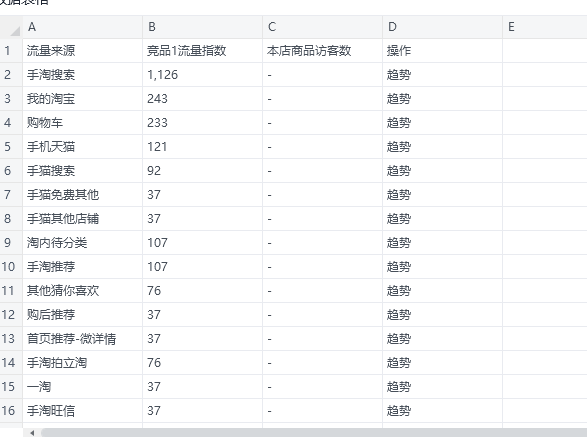
Task: Select column A header
Action: point(83,27)
